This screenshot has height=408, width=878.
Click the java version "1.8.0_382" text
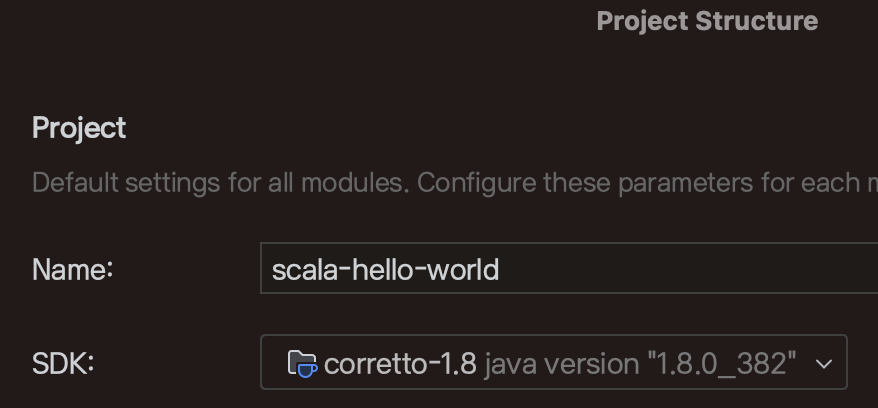coord(641,363)
